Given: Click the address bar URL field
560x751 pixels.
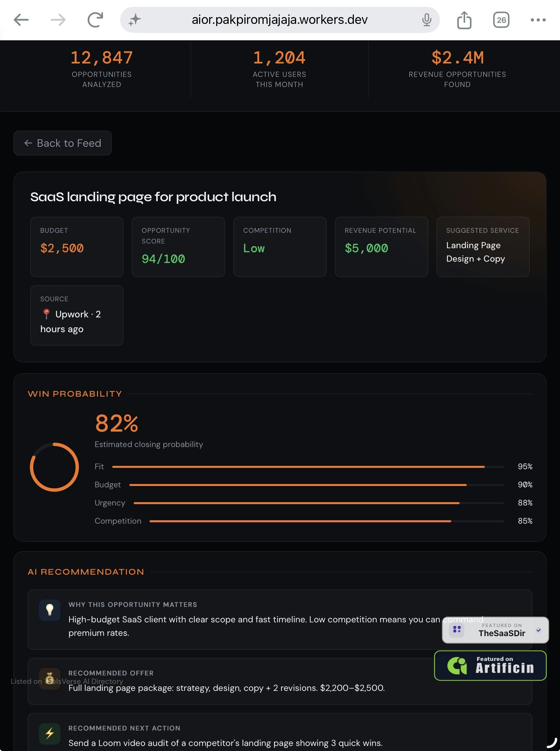Looking at the screenshot, I should (x=280, y=20).
